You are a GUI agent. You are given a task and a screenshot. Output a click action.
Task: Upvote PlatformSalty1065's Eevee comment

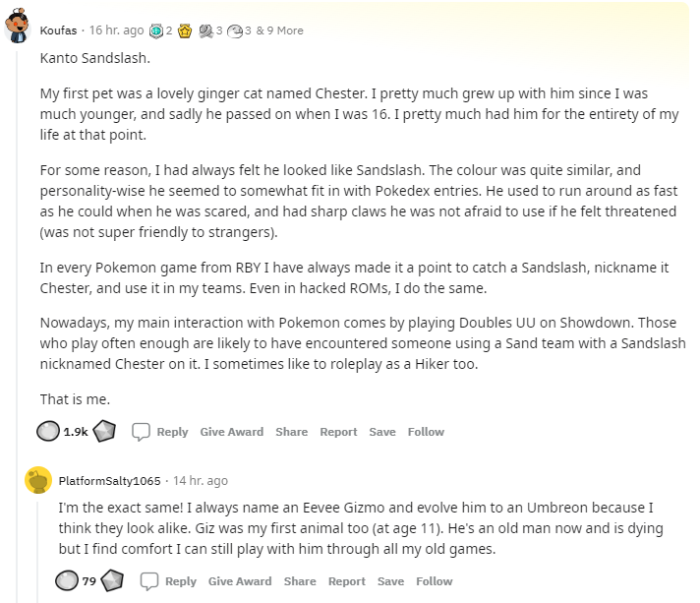[67, 581]
